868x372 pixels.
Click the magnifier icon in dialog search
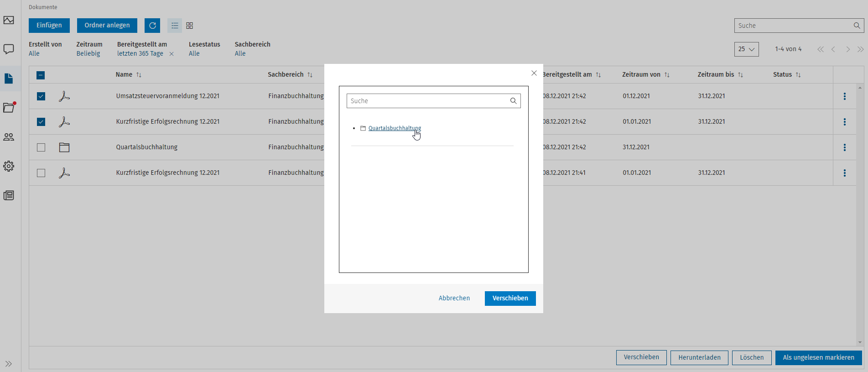pos(513,101)
